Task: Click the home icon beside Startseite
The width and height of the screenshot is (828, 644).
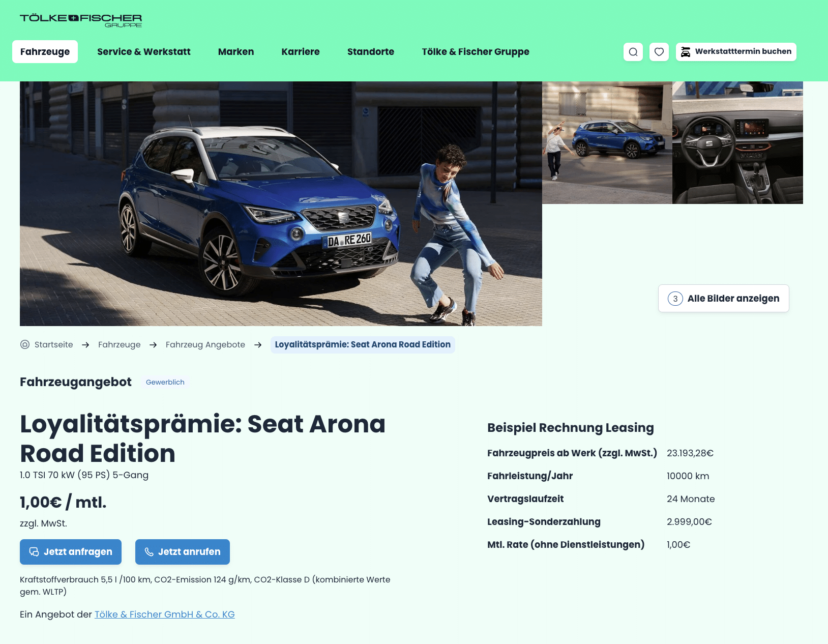Action: click(25, 344)
